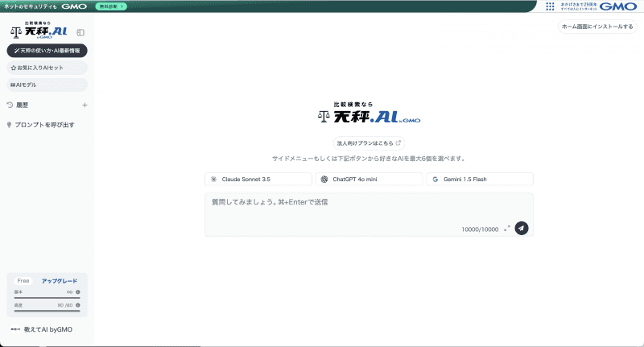Click the 高度 usage progress bar
Image resolution: width=644 pixels, height=347 pixels.
(47, 311)
